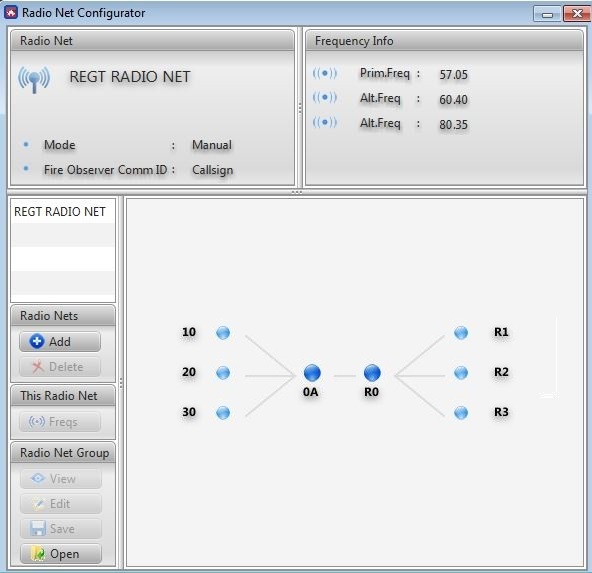Screen dimensions: 592x573
Task: Click the station label R3
Action: tap(501, 412)
